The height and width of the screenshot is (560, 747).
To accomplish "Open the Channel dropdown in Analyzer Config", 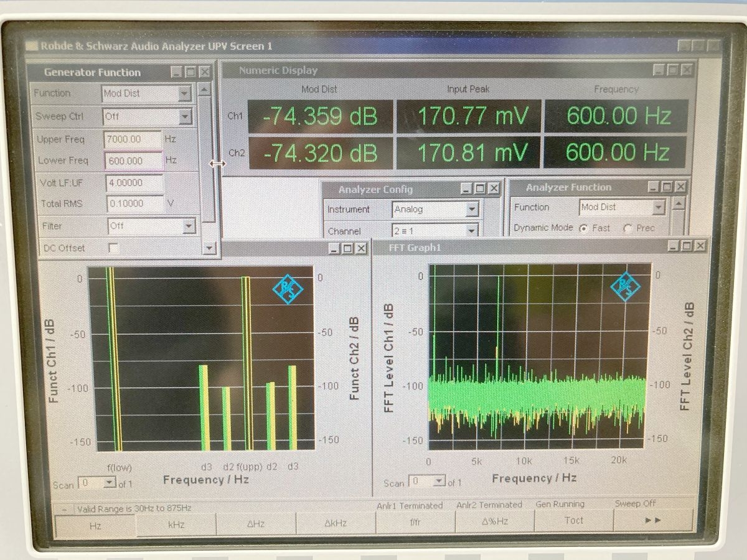I will pos(472,231).
